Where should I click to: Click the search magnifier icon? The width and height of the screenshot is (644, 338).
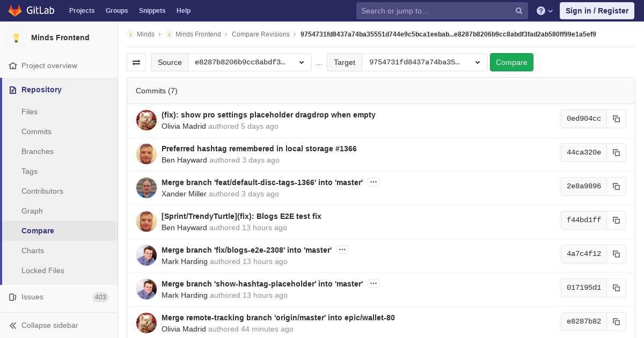coord(519,11)
